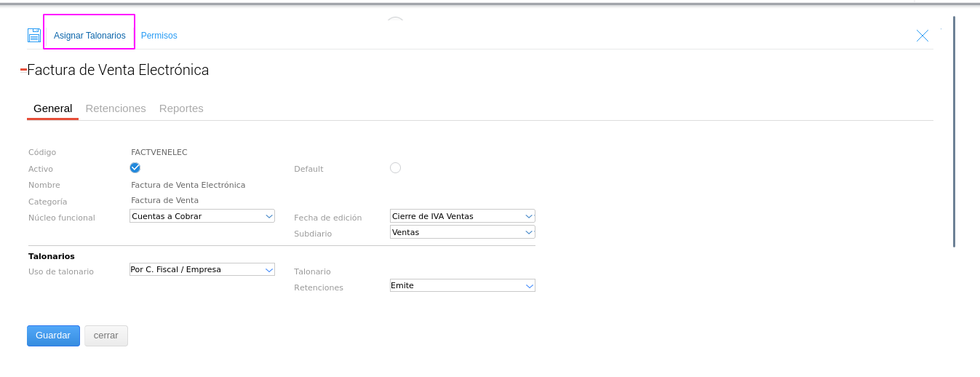Click the vertical scrollbar on the right
Screen dimensions: 980x377
click(x=954, y=131)
